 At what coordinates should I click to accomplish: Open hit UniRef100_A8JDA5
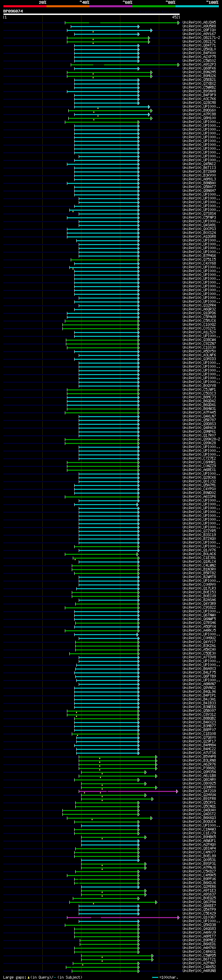click(199, 23)
